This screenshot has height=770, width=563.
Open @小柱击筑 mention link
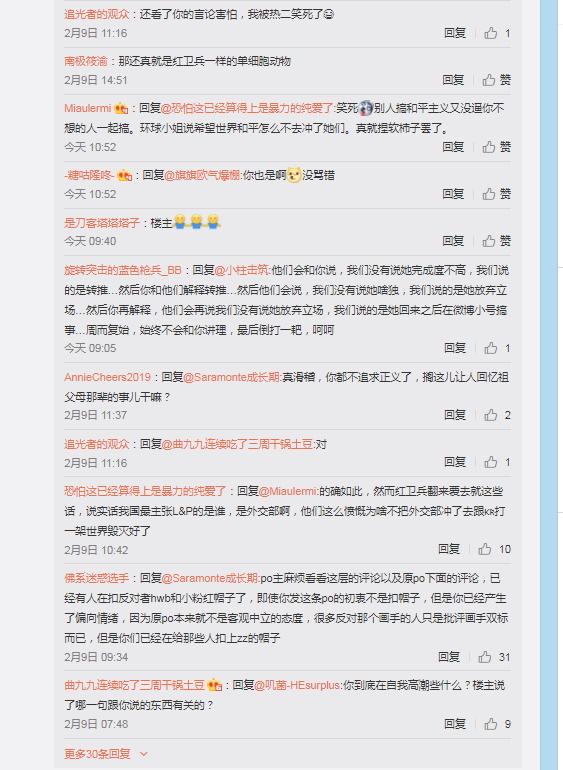coord(242,270)
